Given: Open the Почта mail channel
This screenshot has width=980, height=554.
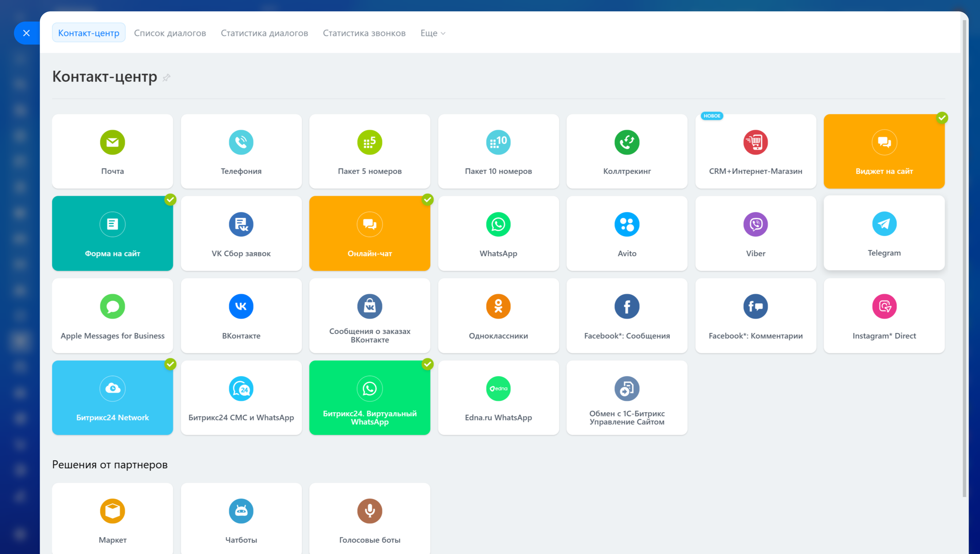Looking at the screenshot, I should 112,152.
